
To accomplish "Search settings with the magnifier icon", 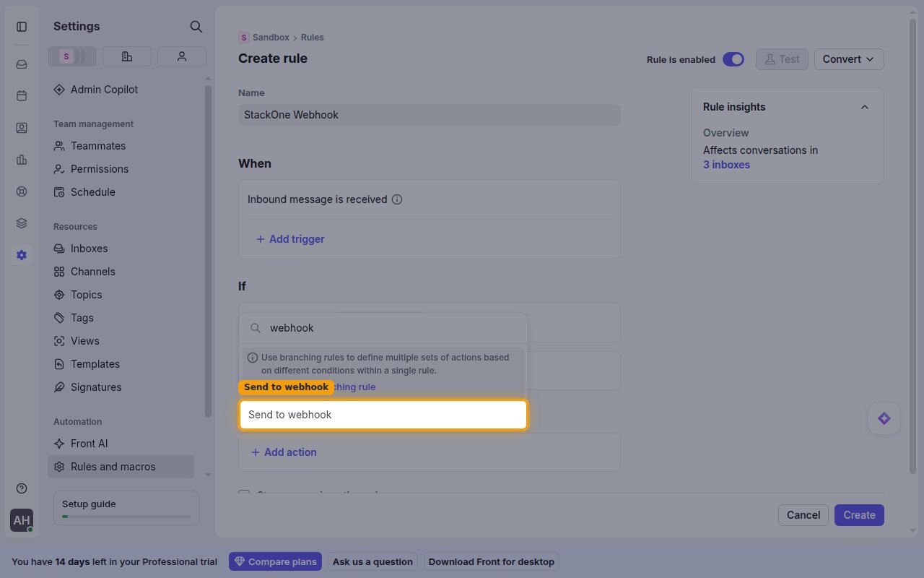I will (196, 27).
